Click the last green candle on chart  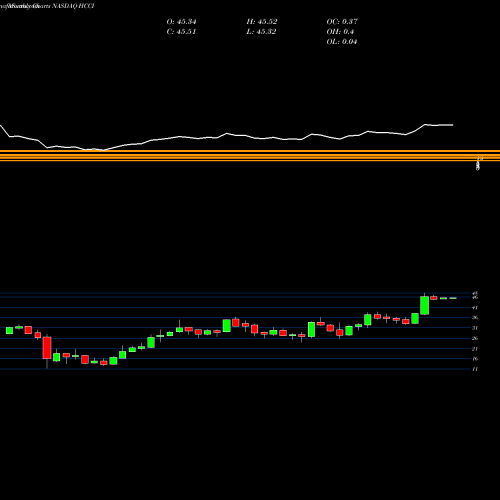click(x=453, y=298)
